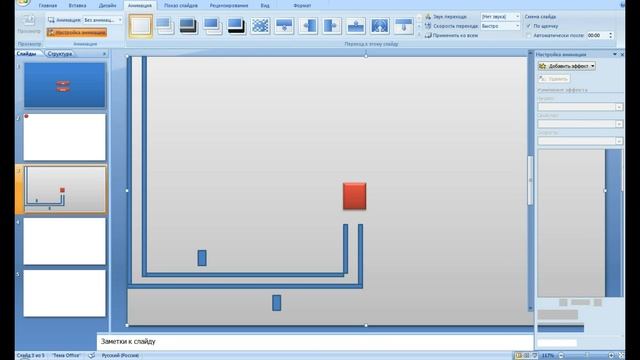Apply the circular shape transition effect
The height and width of the screenshot is (360, 640).
[380, 26]
